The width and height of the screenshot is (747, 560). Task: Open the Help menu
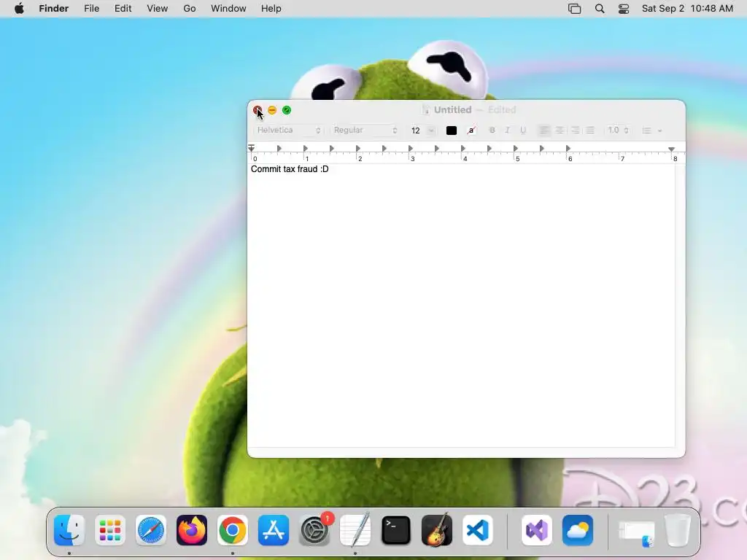click(x=271, y=9)
